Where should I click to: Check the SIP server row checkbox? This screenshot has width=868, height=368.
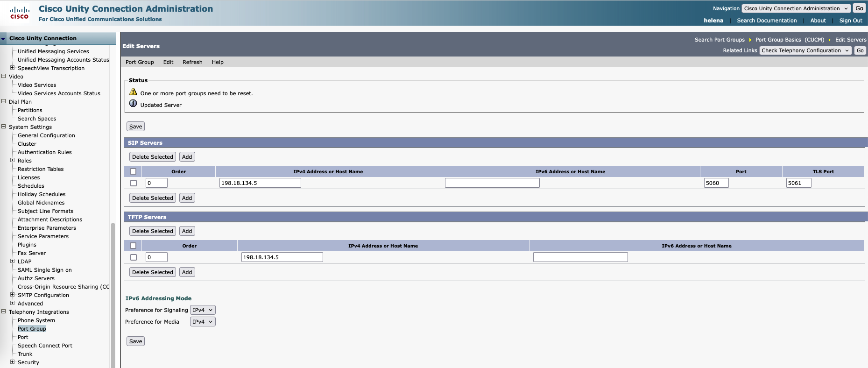[x=134, y=183]
